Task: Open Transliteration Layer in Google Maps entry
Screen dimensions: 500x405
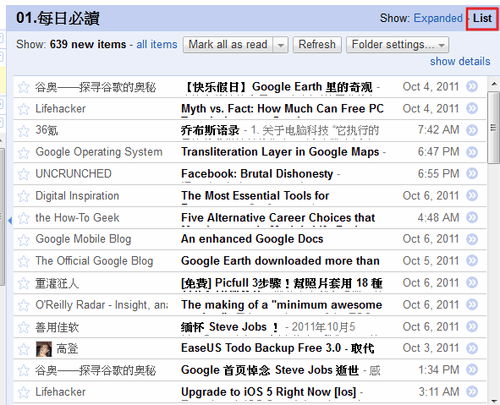Action: (x=280, y=152)
